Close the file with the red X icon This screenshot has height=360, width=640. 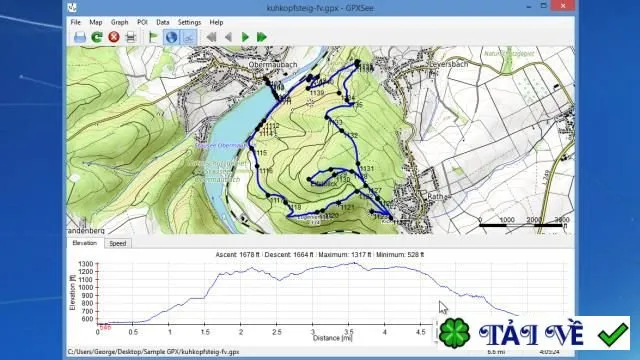pyautogui.click(x=114, y=37)
